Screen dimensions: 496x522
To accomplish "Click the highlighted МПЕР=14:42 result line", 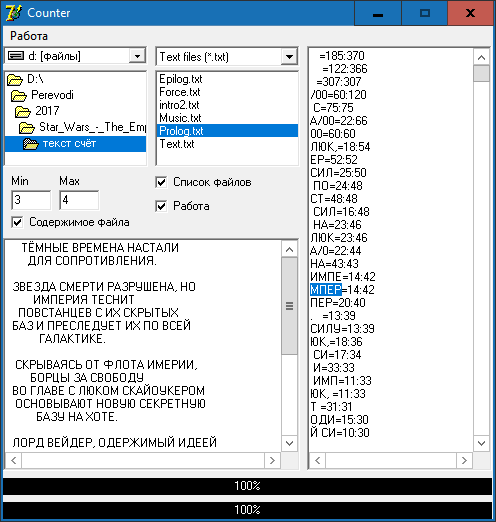I will pos(342,290).
